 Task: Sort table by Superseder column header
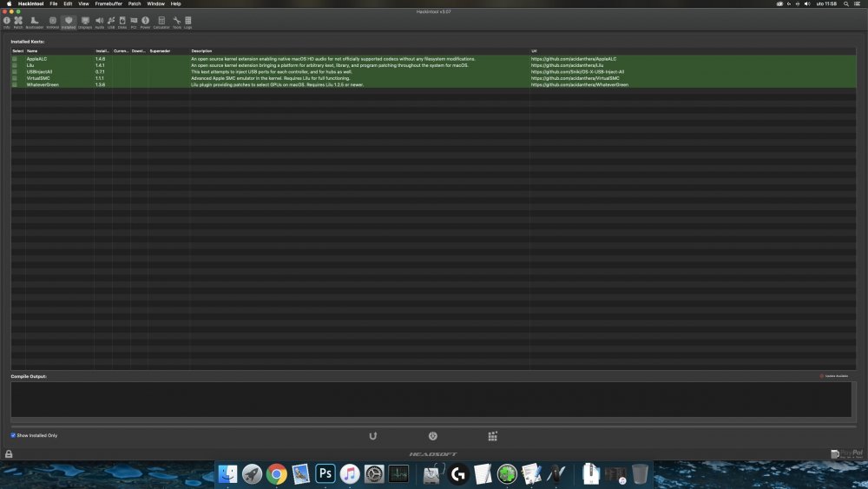(x=168, y=51)
